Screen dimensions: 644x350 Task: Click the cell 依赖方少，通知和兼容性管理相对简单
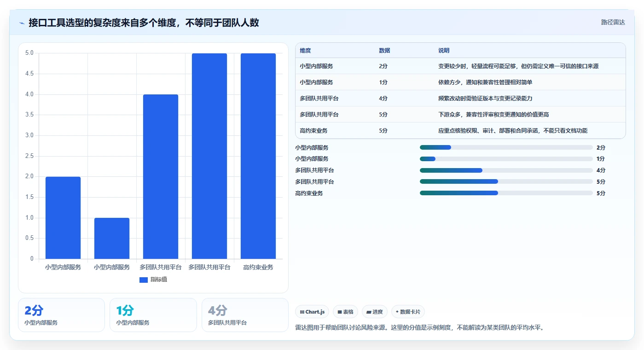(x=485, y=82)
